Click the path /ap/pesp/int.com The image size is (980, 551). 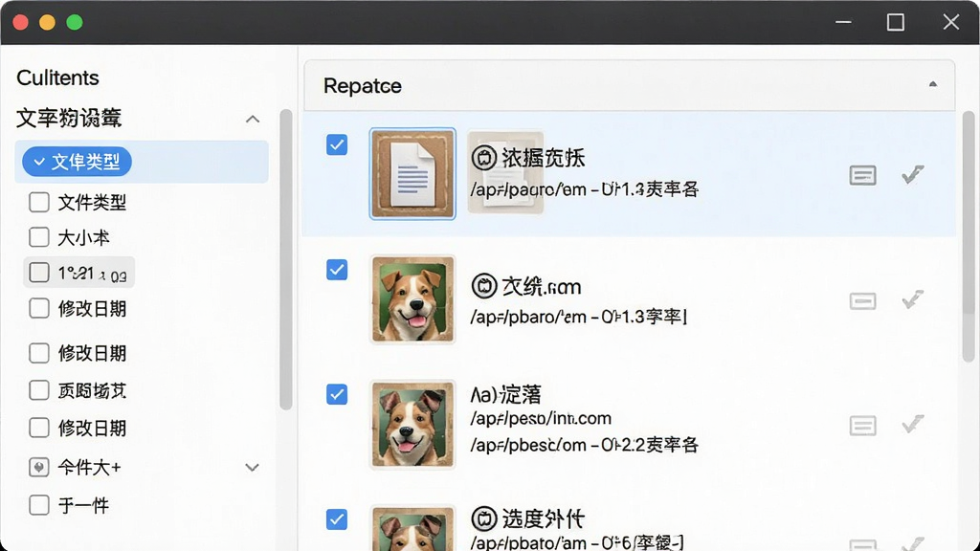tap(541, 419)
